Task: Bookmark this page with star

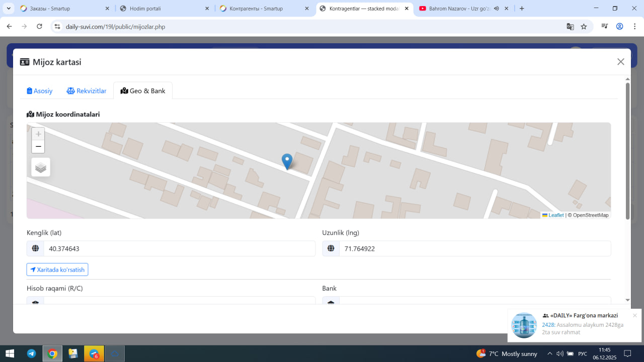Action: click(x=584, y=27)
